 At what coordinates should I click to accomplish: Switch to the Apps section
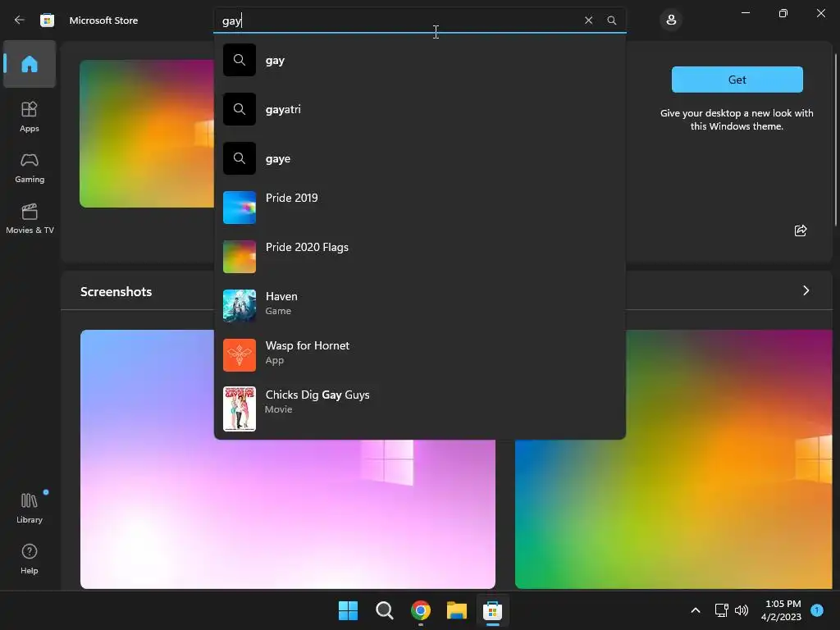coord(30,116)
